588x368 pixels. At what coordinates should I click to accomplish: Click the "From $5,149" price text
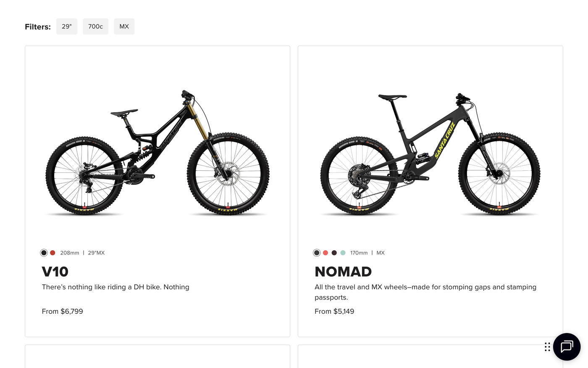334,311
